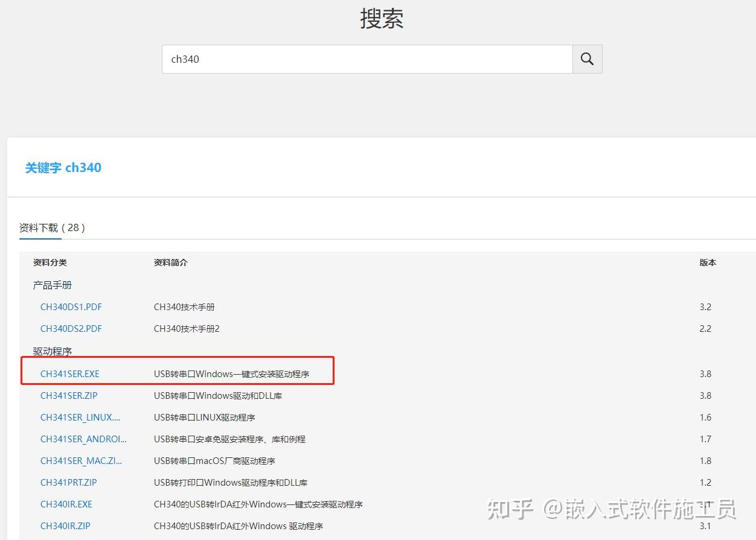756x540 pixels.
Task: Open the CH341SER_ANDROID driver link
Action: tap(85, 439)
